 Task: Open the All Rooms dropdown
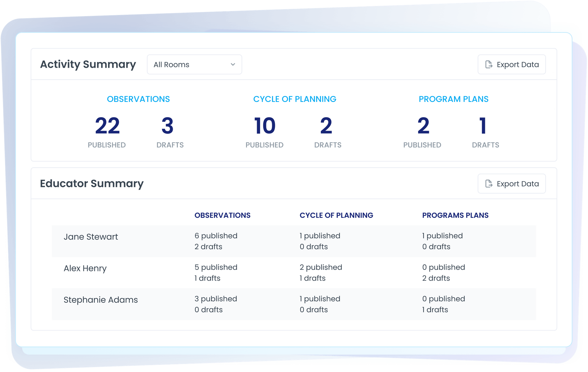[x=194, y=65]
